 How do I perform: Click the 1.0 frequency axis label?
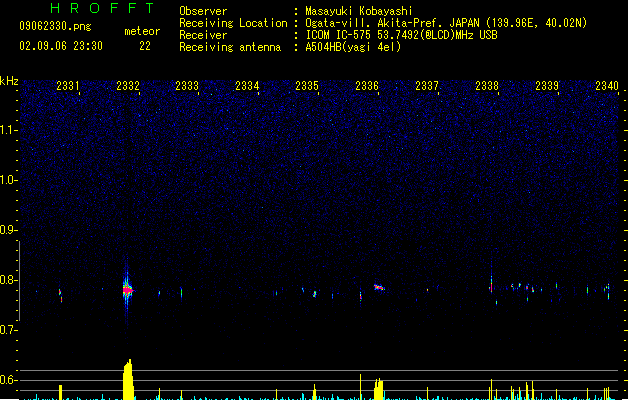9,180
